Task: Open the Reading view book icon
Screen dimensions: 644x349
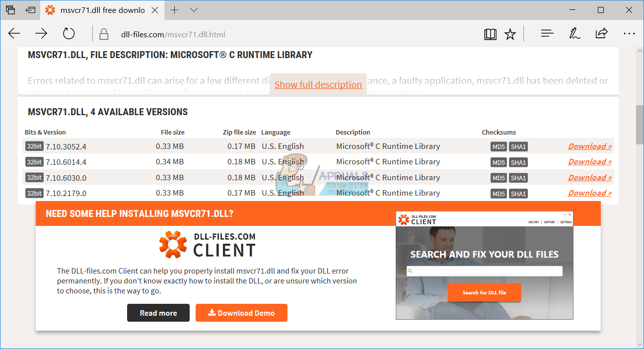Action: 490,34
